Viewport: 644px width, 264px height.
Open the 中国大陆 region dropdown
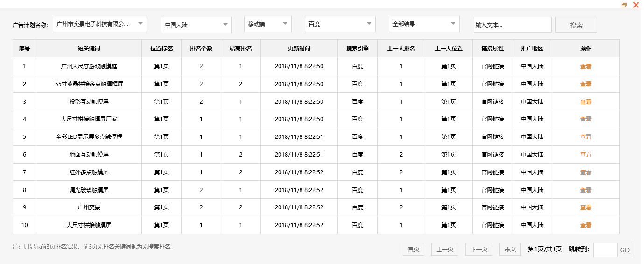[196, 25]
